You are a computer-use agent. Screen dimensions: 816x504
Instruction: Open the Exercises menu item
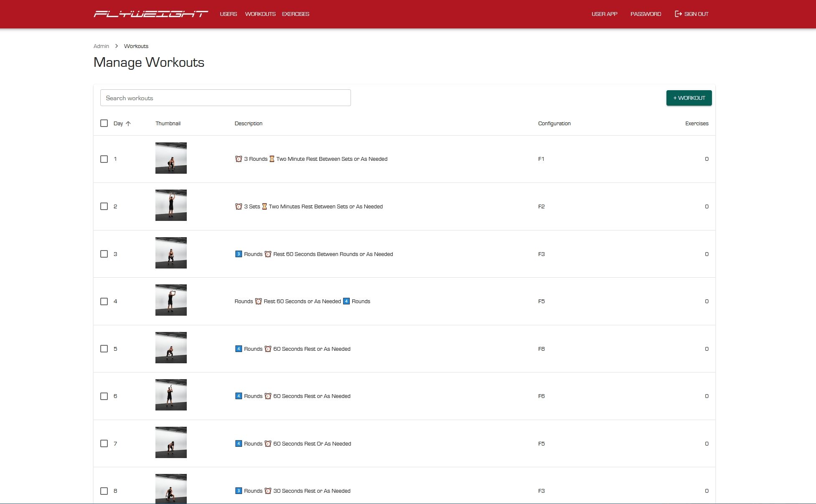click(x=295, y=14)
